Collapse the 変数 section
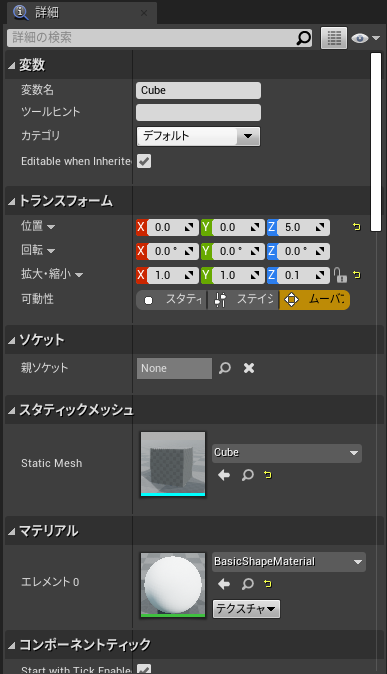Image resolution: width=387 pixels, height=674 pixels. point(12,65)
